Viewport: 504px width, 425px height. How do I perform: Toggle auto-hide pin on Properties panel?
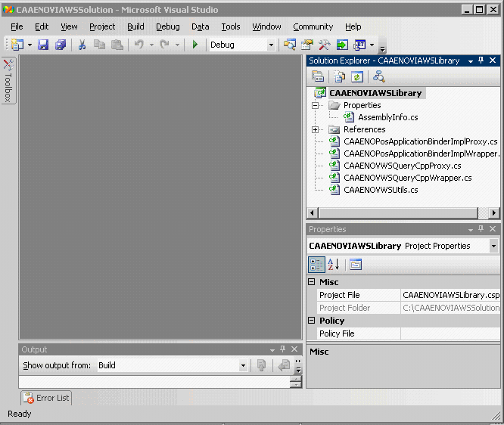coord(481,228)
